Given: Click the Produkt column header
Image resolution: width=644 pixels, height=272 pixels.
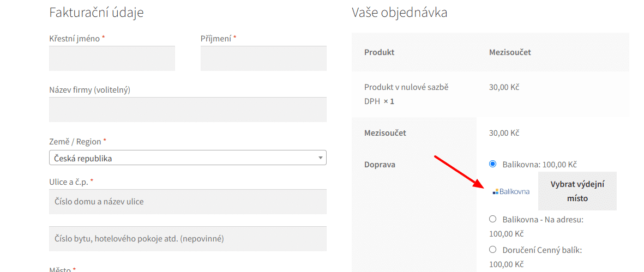Looking at the screenshot, I should tap(379, 52).
